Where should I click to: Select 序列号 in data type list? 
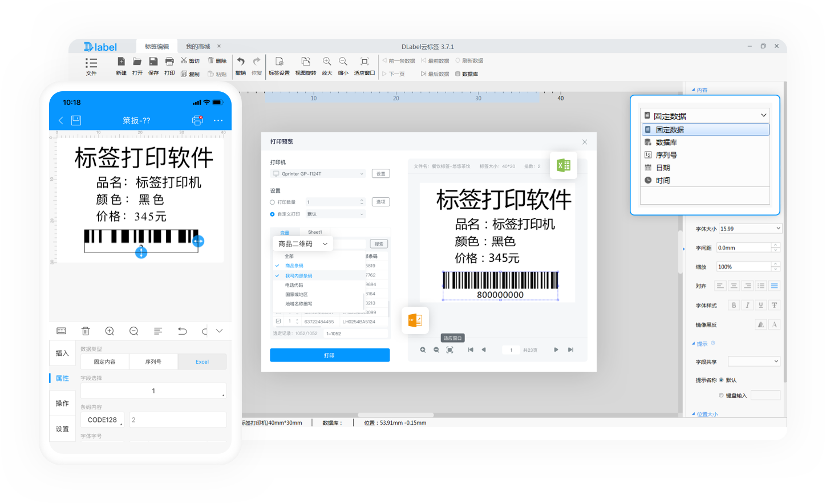(x=706, y=155)
